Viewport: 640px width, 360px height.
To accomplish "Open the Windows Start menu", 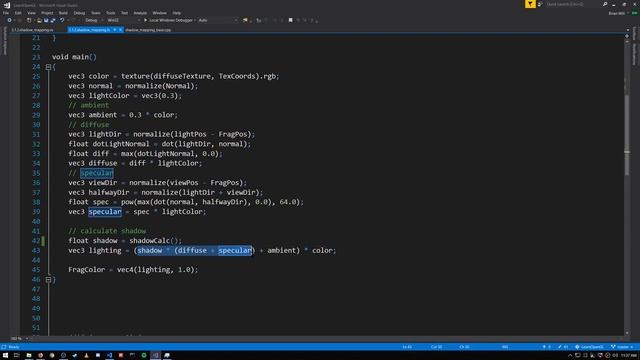I will pyautogui.click(x=6, y=356).
